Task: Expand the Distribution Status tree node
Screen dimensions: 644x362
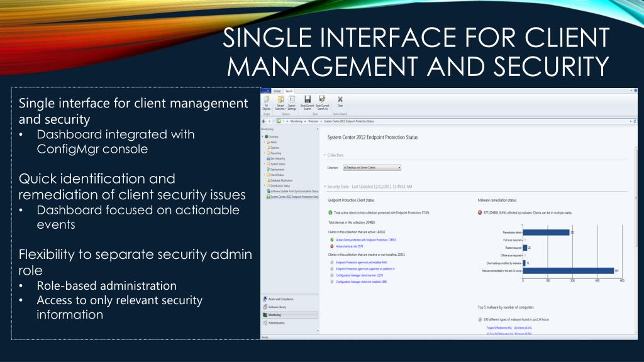Action: pyautogui.click(x=265, y=186)
